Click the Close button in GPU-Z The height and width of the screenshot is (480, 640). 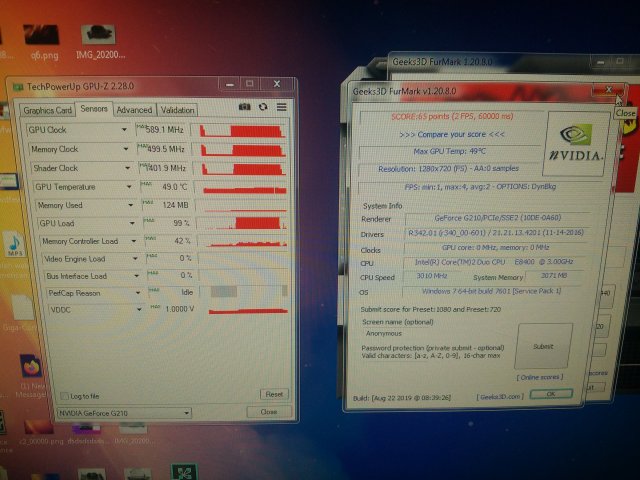(x=269, y=412)
